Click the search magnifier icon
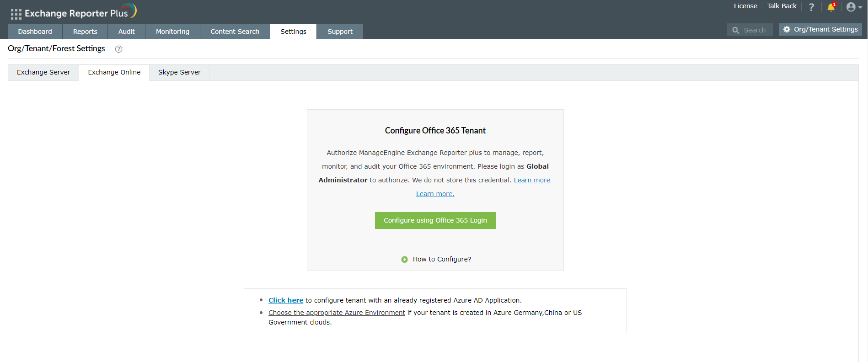Viewport: 868px width, 362px height. click(x=736, y=30)
